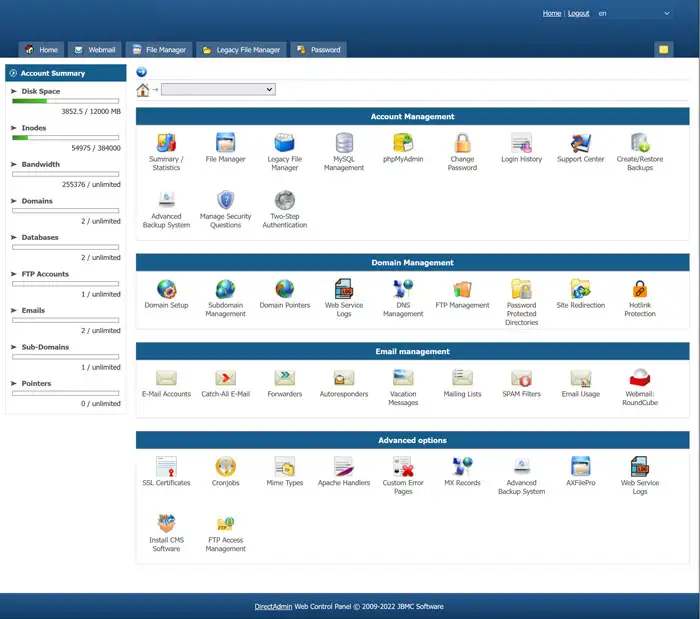Open email Forwarders
The width and height of the screenshot is (700, 619).
pos(284,382)
